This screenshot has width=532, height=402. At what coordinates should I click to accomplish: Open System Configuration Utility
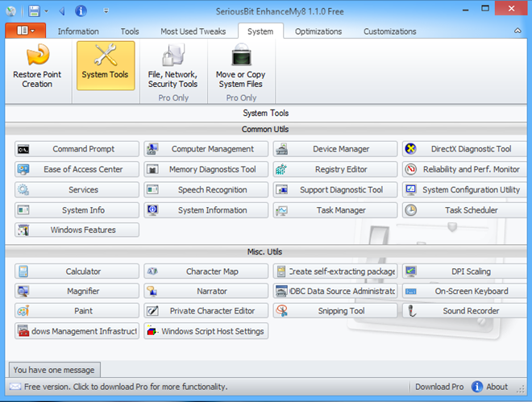point(464,190)
